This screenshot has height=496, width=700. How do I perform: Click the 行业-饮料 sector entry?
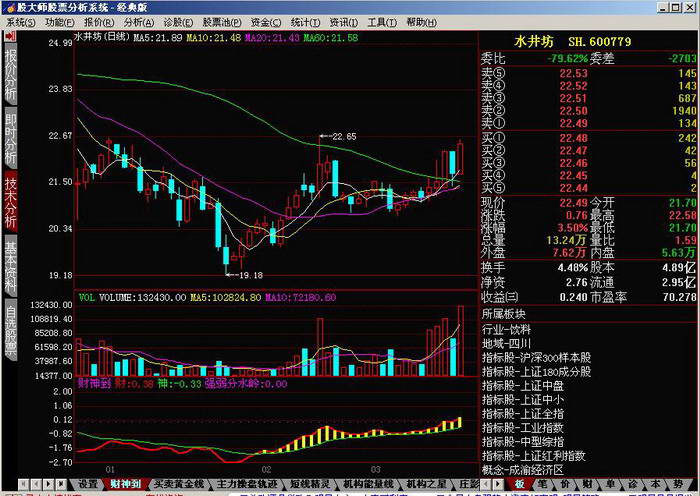coord(506,330)
